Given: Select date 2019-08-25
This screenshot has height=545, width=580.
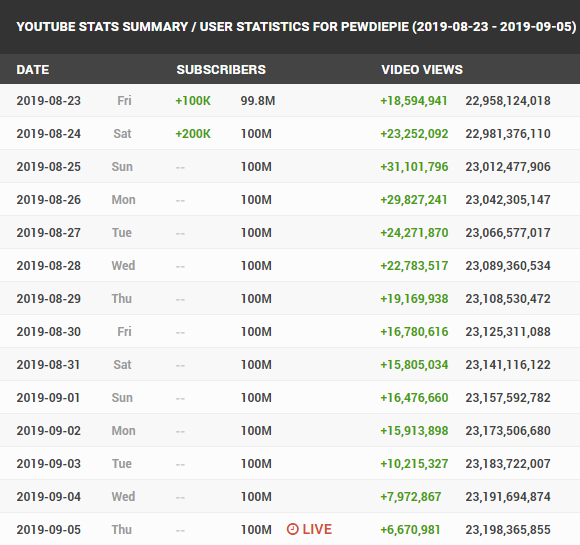Looking at the screenshot, I should (x=48, y=166).
